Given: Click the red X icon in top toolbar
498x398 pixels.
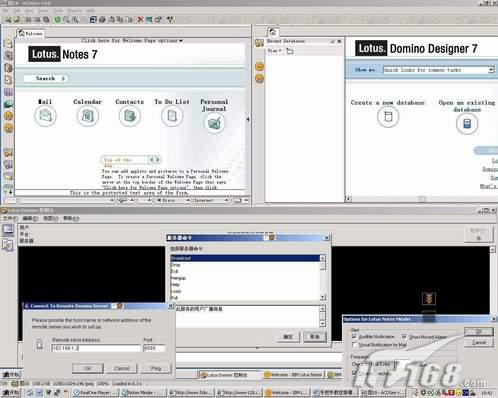Looking at the screenshot, I should click(140, 20).
